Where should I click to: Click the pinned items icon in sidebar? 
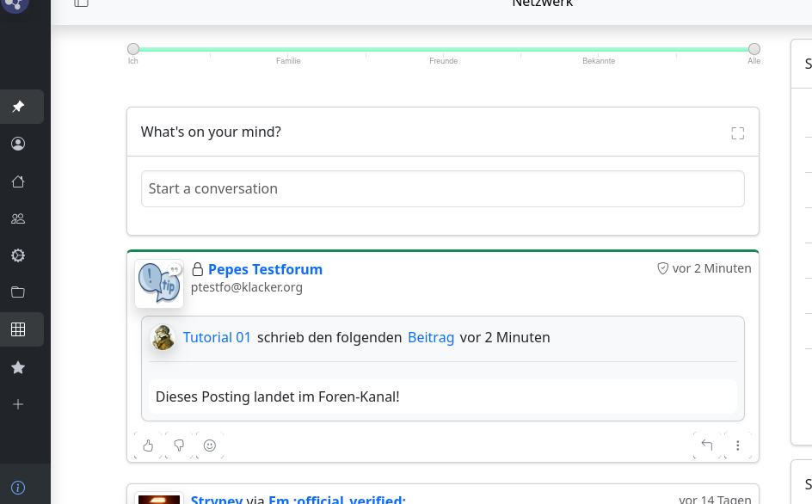tap(18, 107)
